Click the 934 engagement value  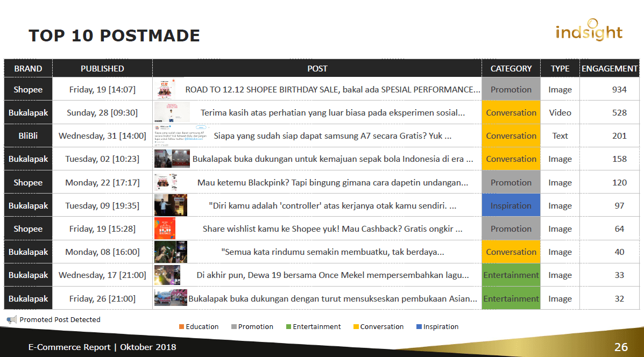point(619,89)
